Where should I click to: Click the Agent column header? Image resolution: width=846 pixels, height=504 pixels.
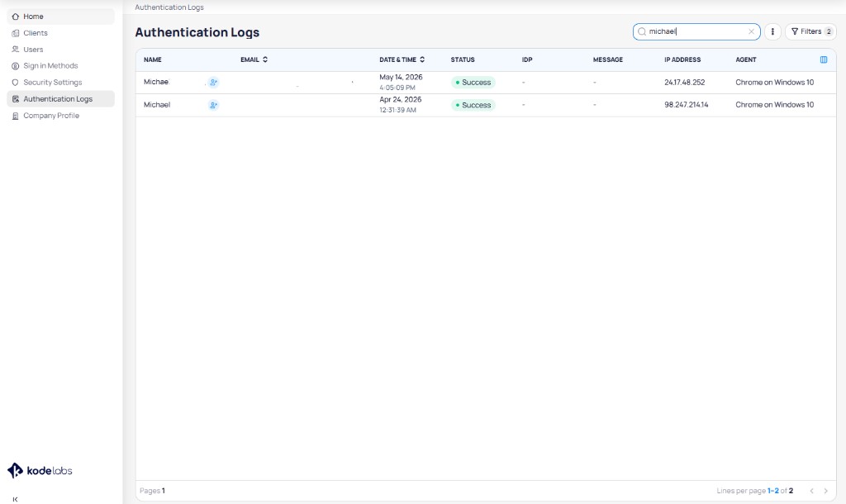click(x=746, y=59)
